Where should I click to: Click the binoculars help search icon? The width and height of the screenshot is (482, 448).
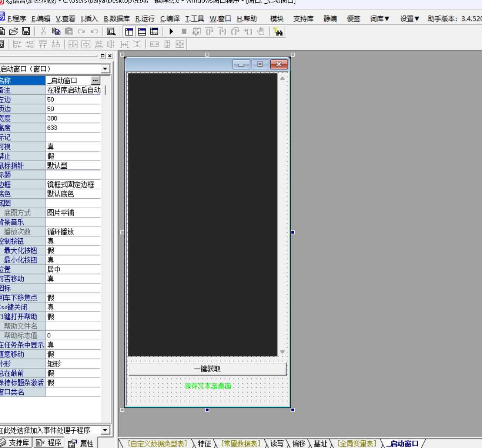click(278, 32)
